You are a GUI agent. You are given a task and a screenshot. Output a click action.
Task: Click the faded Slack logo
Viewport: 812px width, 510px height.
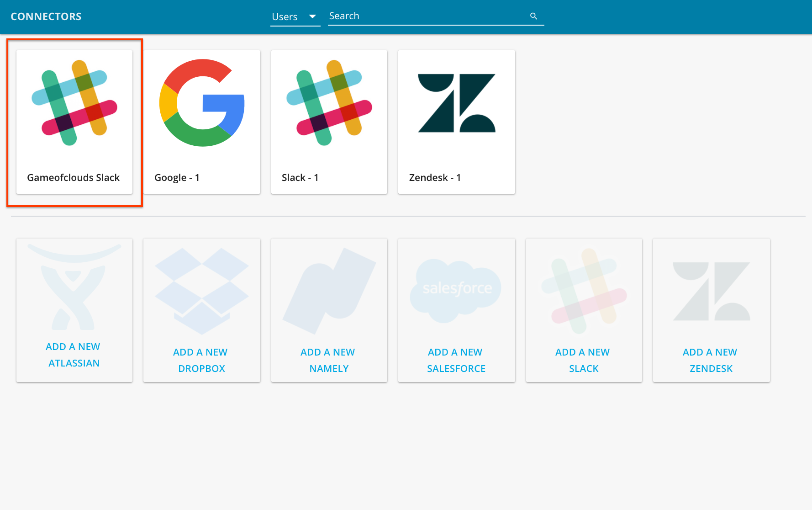coord(584,291)
